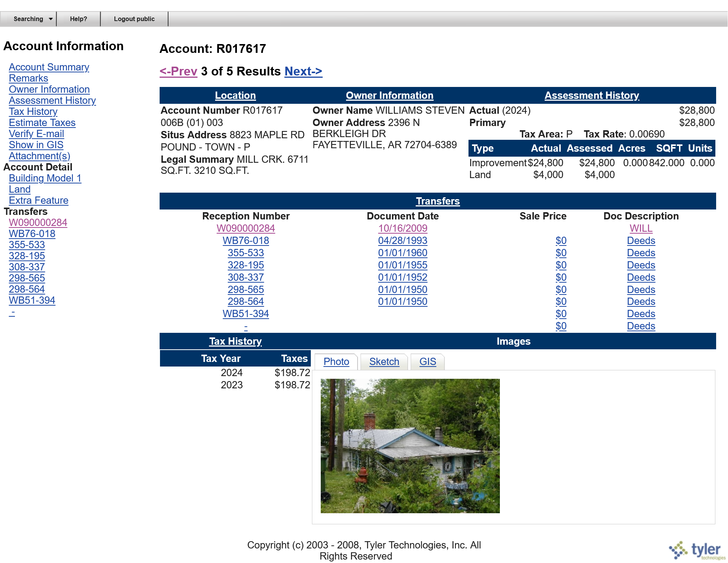Open reception number 328-195 in table
Viewport: 728px width, 563px height.
pos(246,265)
